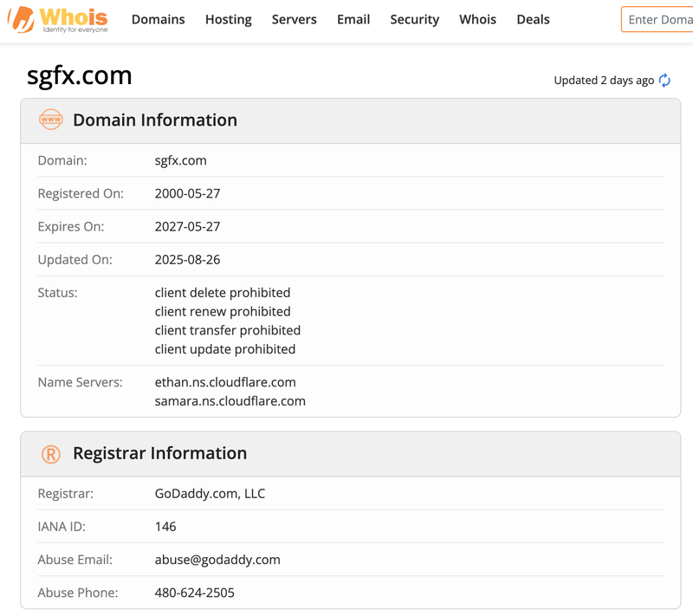The height and width of the screenshot is (616, 693).
Task: Refresh the whois record with the blue arrows icon
Action: point(664,81)
